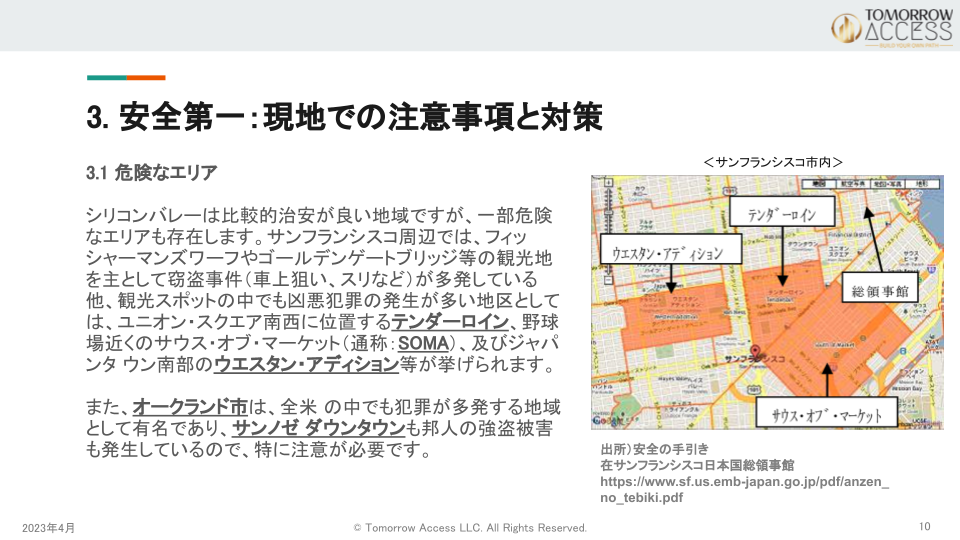This screenshot has width=960, height=540.
Task: Click the slide title 安全第一:現地での注意事項と対策
Action: [345, 116]
